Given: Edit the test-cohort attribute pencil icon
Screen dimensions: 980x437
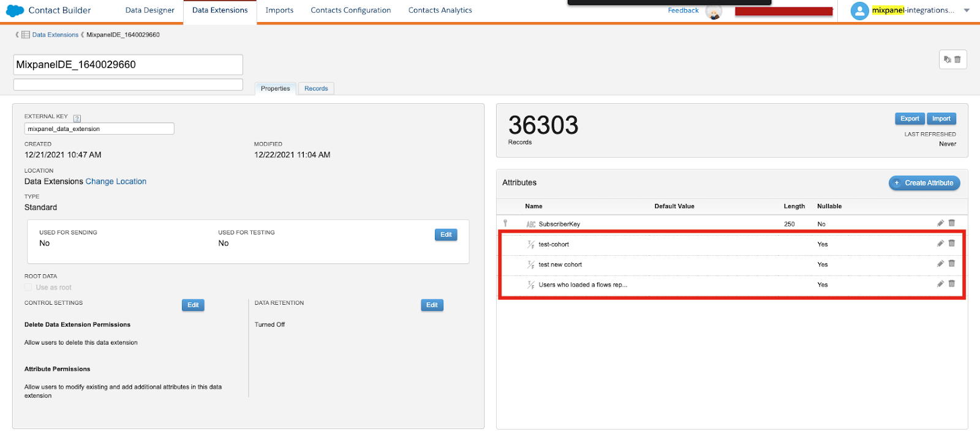Looking at the screenshot, I should 940,244.
